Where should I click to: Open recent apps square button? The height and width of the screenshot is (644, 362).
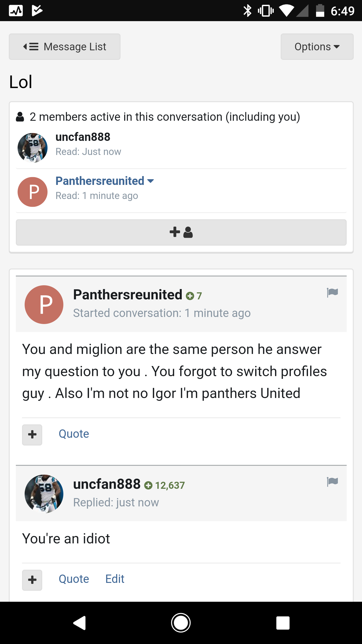[283, 623]
